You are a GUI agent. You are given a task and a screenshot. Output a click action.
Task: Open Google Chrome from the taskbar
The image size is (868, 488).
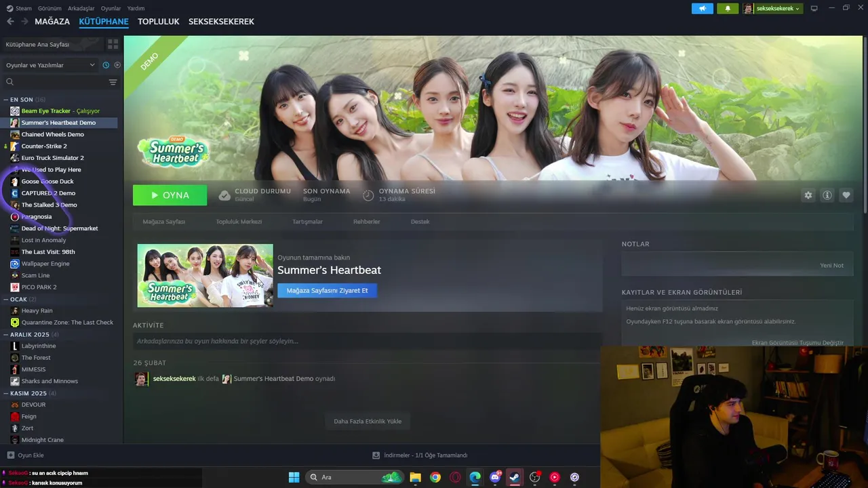pos(435,477)
